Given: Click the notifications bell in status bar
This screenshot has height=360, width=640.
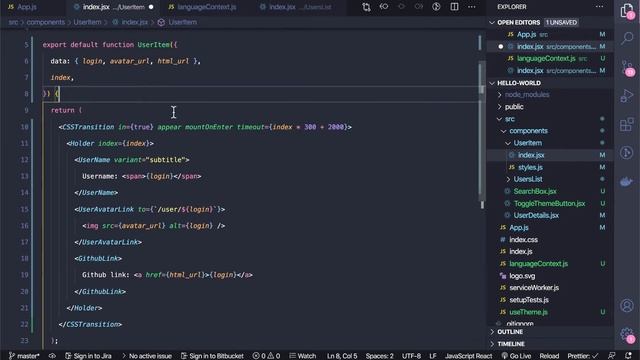Looking at the screenshot, I should [628, 356].
